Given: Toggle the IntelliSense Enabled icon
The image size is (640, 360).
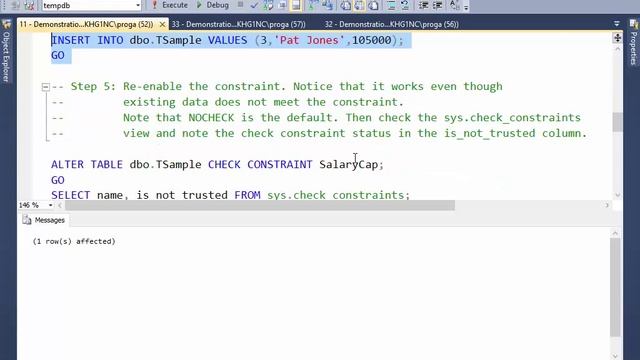Looking at the screenshot, I should [296, 5].
